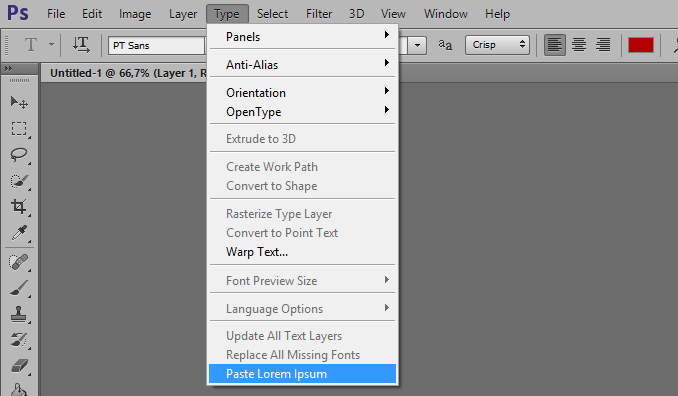
Task: Click the PT Sans font field
Action: tap(157, 45)
